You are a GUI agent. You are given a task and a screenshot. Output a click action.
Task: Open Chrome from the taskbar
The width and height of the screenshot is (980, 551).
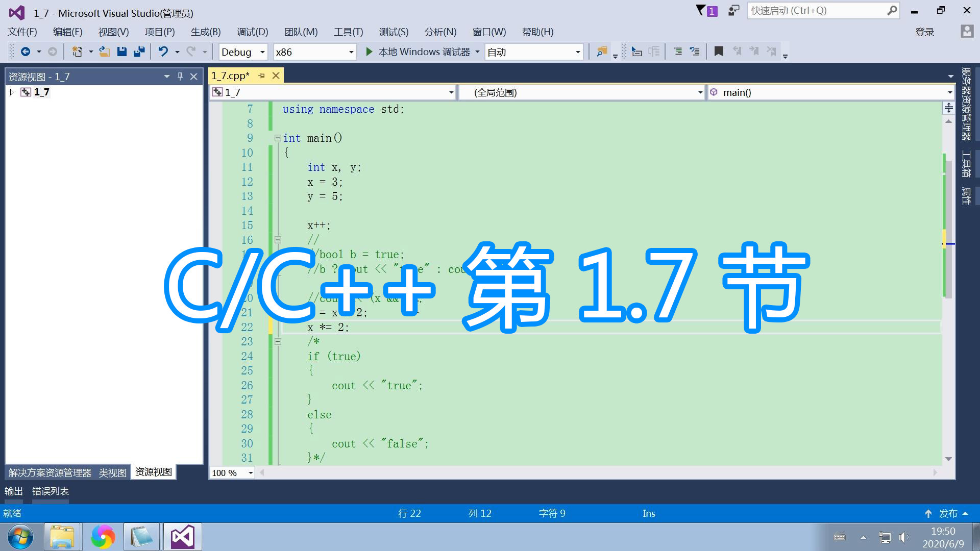point(103,537)
